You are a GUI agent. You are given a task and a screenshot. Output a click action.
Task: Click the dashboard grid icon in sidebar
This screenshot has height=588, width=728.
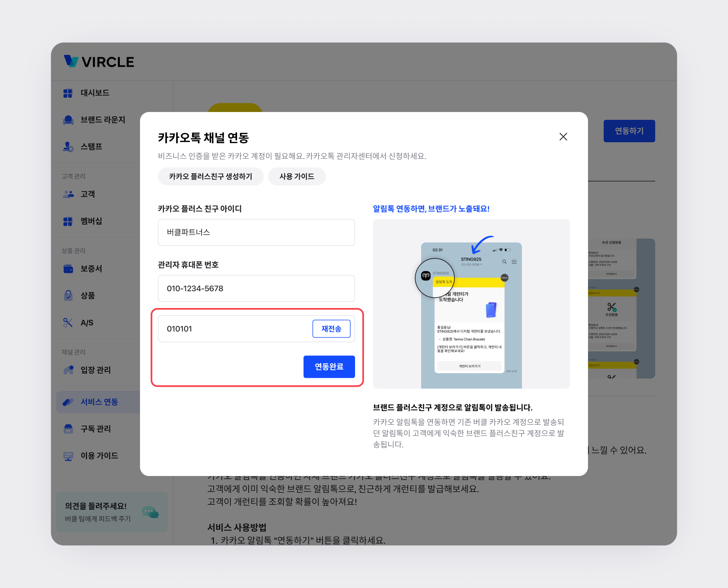click(68, 93)
